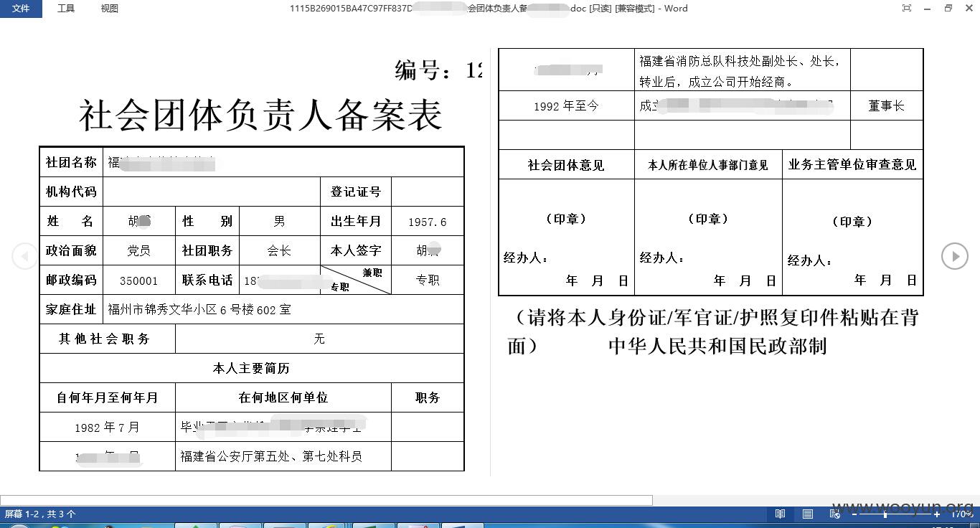Image resolution: width=980 pixels, height=528 pixels.
Task: Click the 家庭住址 label cell
Action: coord(71,309)
